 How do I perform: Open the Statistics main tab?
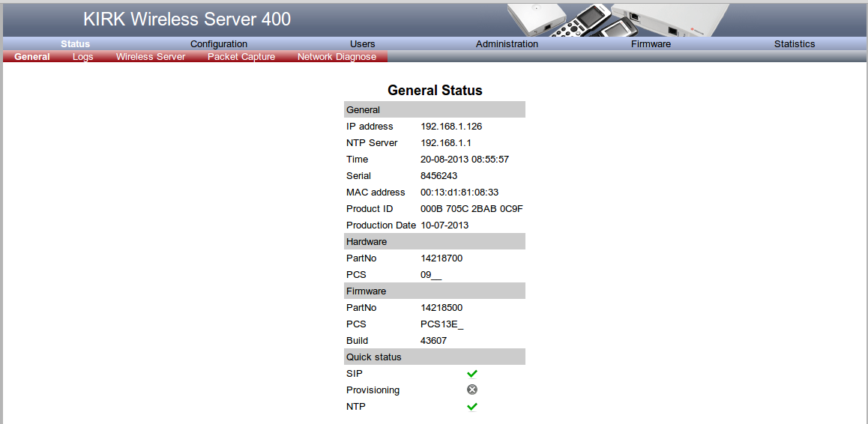click(x=795, y=43)
